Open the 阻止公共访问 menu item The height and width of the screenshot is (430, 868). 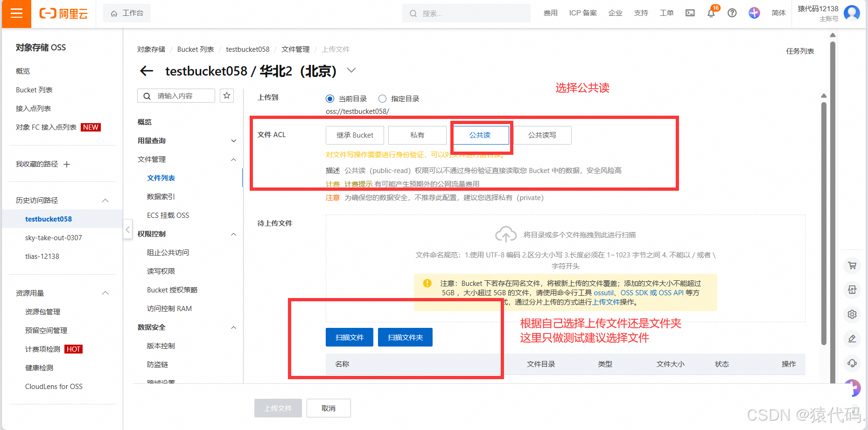tap(168, 253)
